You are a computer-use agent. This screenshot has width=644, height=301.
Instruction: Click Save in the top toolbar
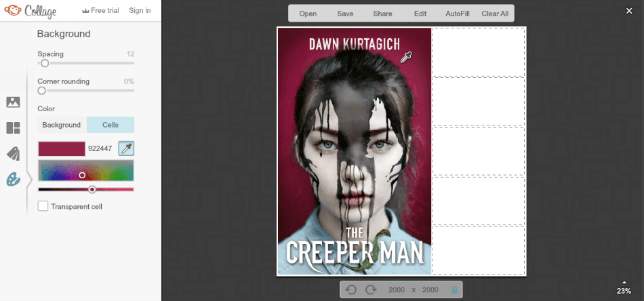(x=345, y=14)
